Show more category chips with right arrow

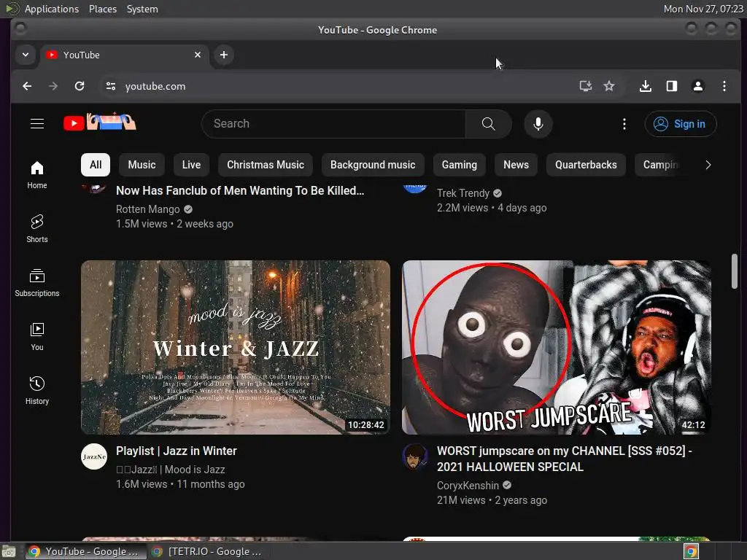pyautogui.click(x=708, y=165)
